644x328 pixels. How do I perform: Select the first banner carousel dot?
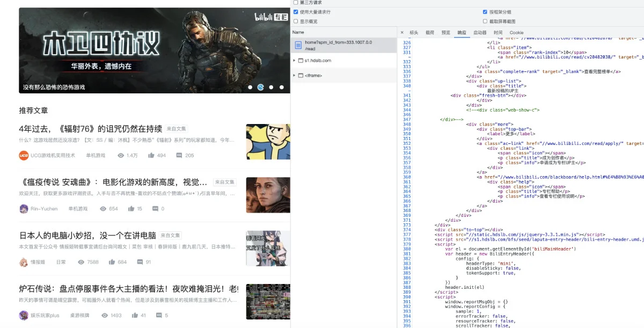pos(250,87)
